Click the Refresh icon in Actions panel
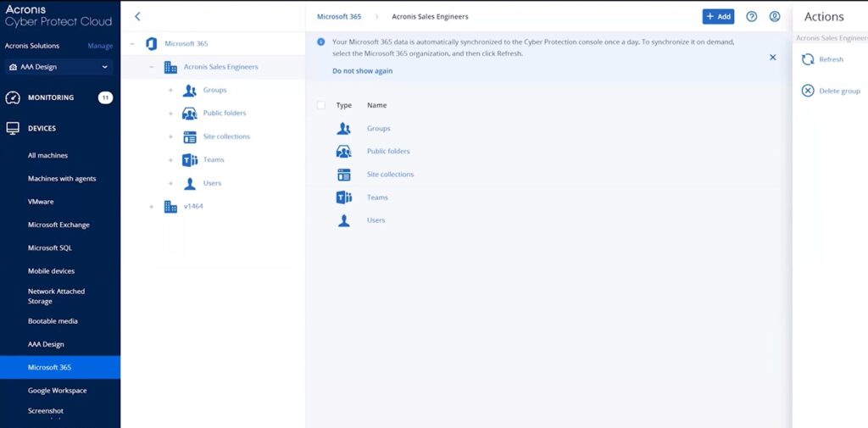 pyautogui.click(x=808, y=59)
